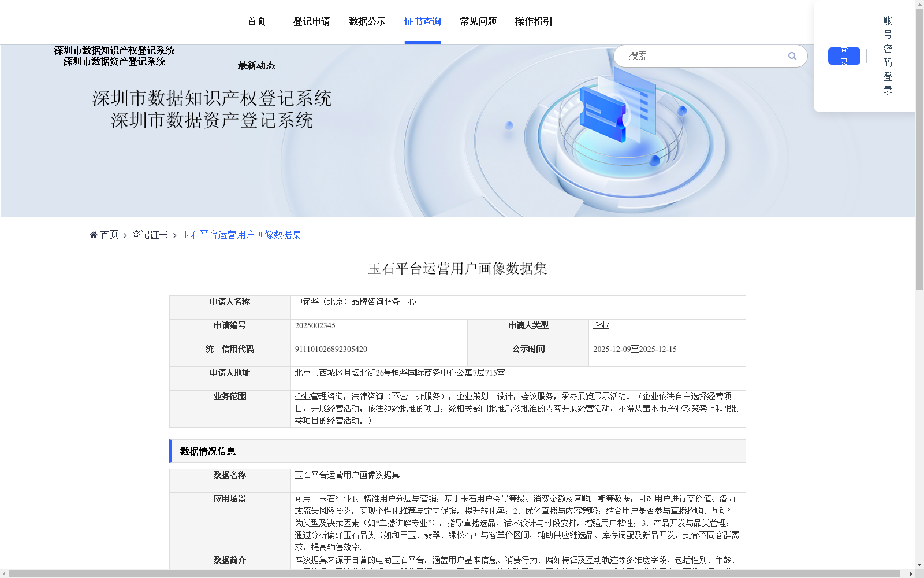Click the 数据情况信息 section header
924x578 pixels.
(457, 451)
